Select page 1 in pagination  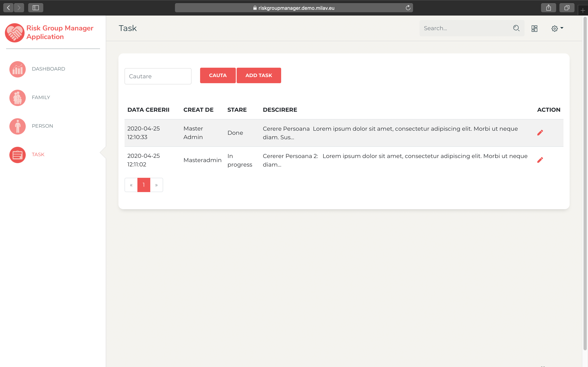[x=144, y=185]
